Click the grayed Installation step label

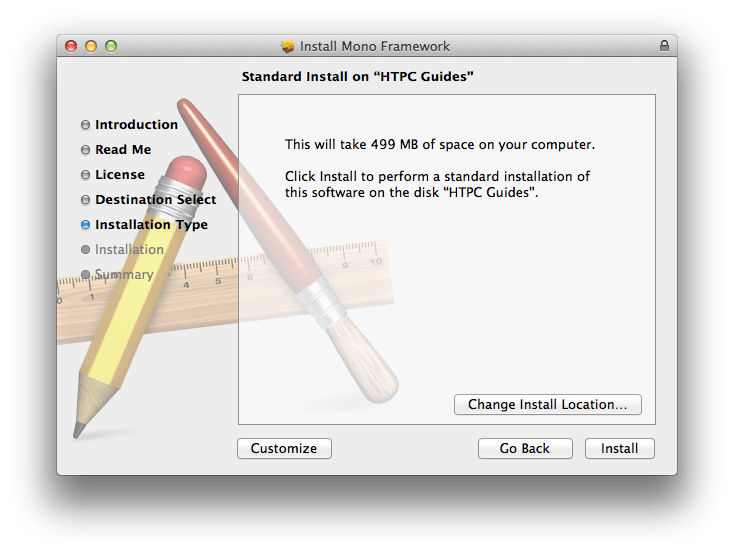[x=129, y=250]
